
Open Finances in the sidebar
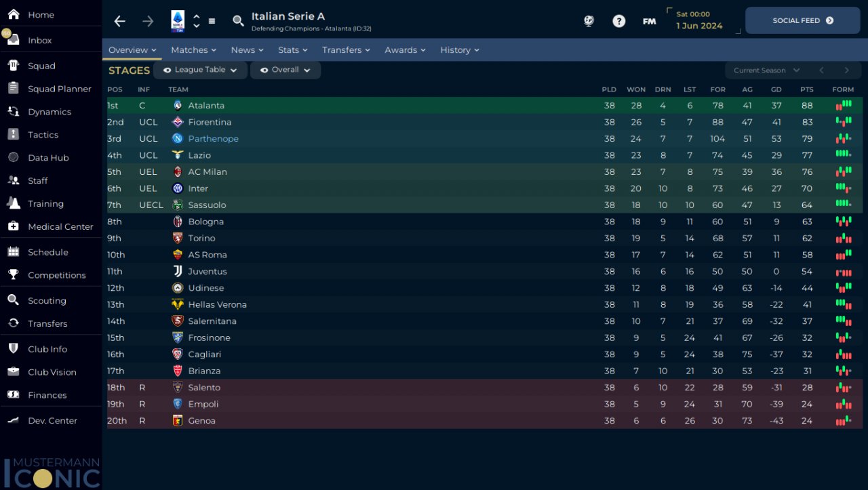47,395
